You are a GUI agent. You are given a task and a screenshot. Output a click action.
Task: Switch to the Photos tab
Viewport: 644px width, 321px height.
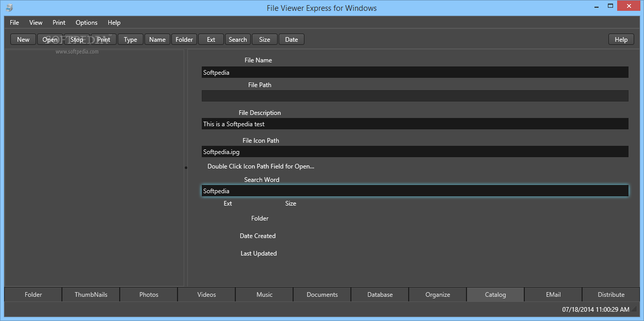[149, 295]
